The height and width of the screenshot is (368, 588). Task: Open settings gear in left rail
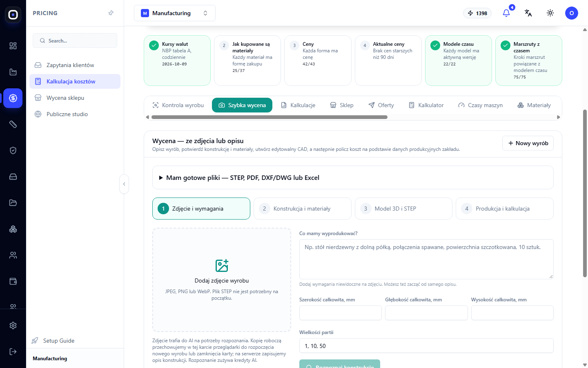(x=13, y=325)
